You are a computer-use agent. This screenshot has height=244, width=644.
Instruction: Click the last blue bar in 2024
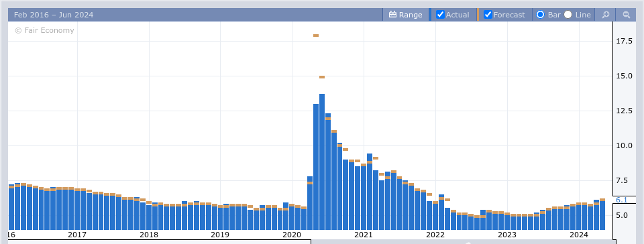coord(602,215)
